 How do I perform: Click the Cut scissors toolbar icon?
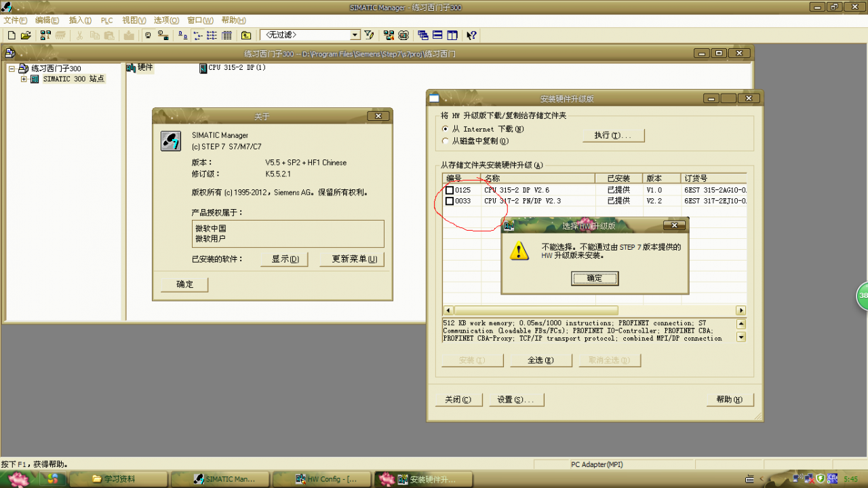80,35
